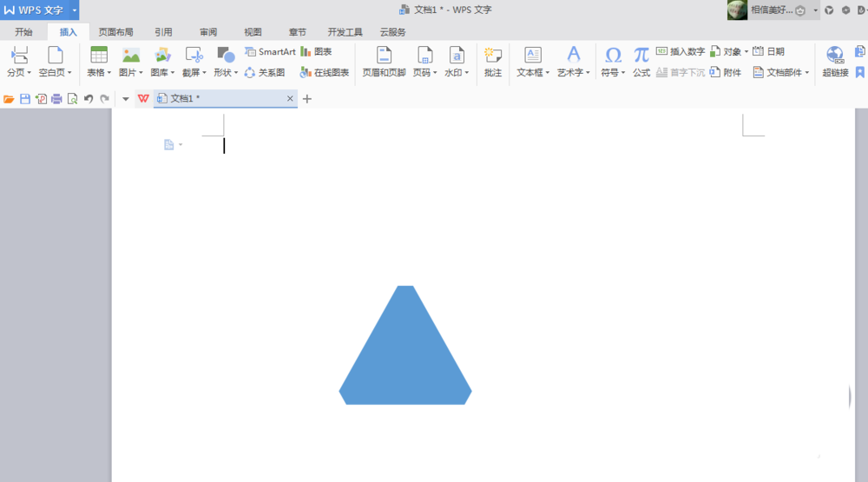Screen dimensions: 868x482
Task: Expand the 空白页 dropdown arrow
Action: 69,73
